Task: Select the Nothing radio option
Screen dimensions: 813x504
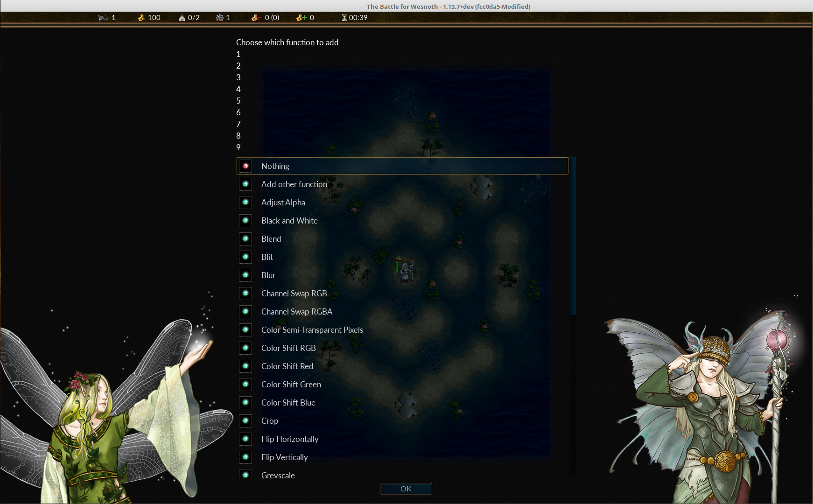Action: pyautogui.click(x=245, y=166)
